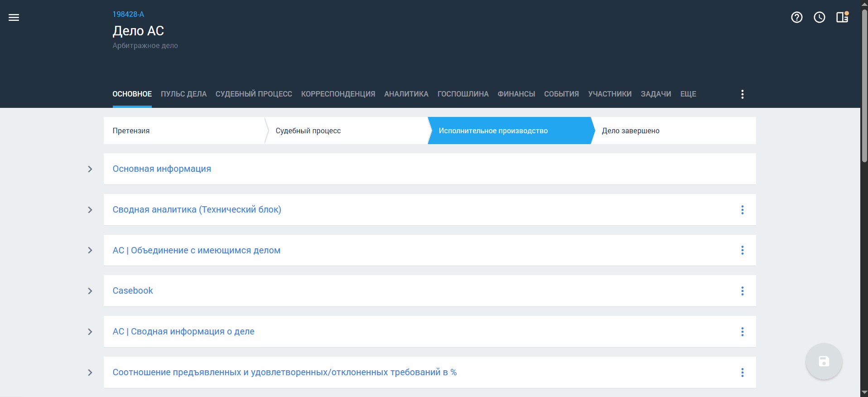The height and width of the screenshot is (397, 868).
Task: Select the Дело завершено stage
Action: (674, 131)
